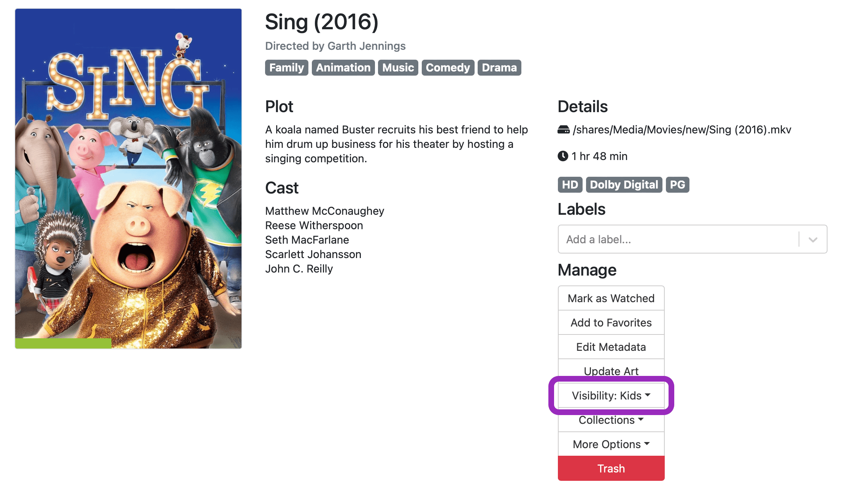Click the clock icon next to runtime
This screenshot has width=845, height=504.
pyautogui.click(x=563, y=156)
